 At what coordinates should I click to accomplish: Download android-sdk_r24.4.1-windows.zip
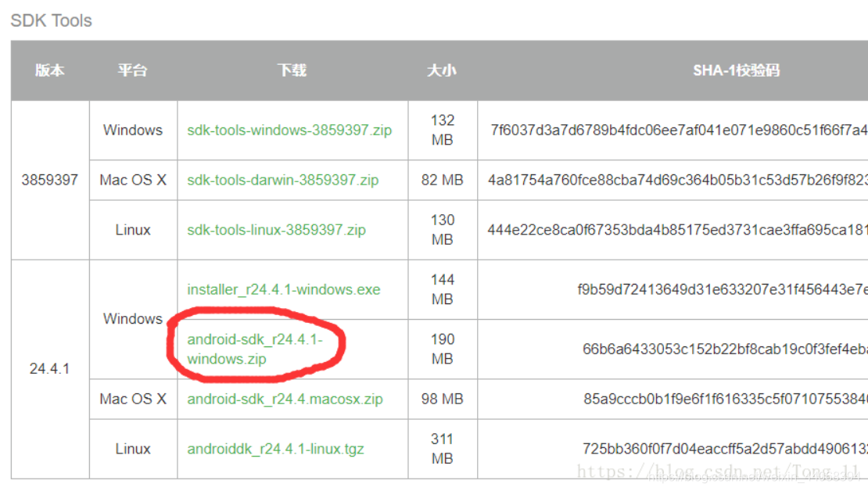pyautogui.click(x=255, y=349)
